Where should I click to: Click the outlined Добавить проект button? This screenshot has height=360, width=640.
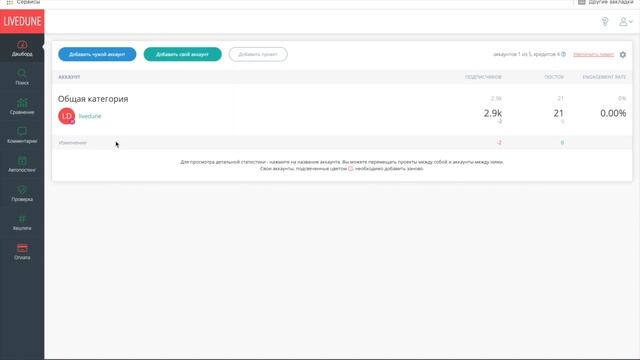pyautogui.click(x=258, y=54)
